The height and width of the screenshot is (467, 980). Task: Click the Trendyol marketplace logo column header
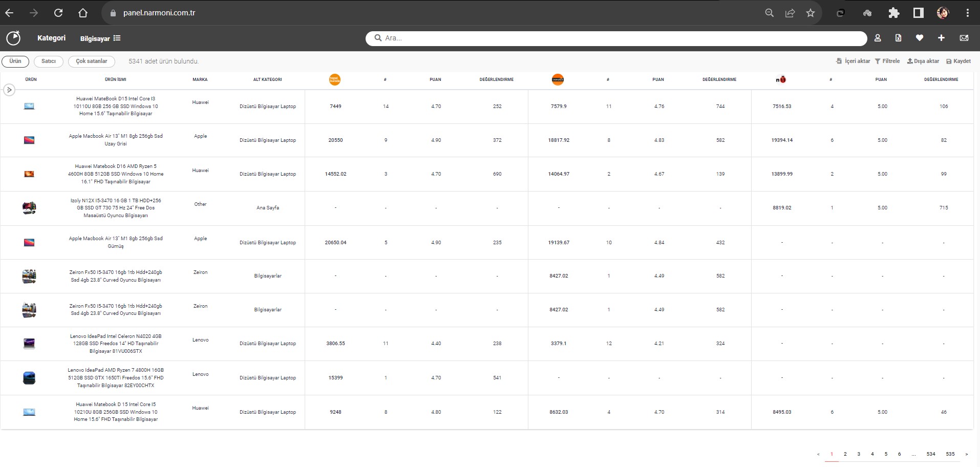[558, 79]
